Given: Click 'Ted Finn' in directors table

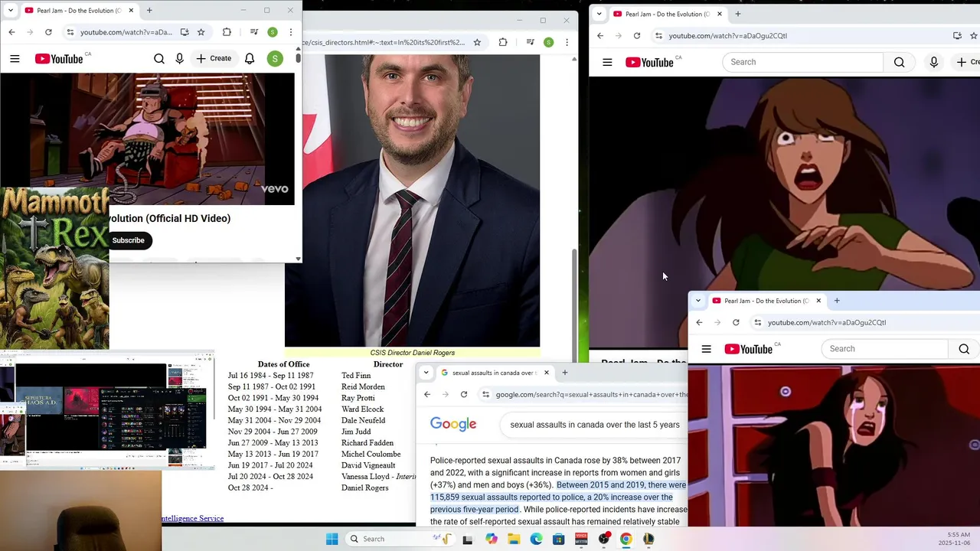Looking at the screenshot, I should click(356, 376).
